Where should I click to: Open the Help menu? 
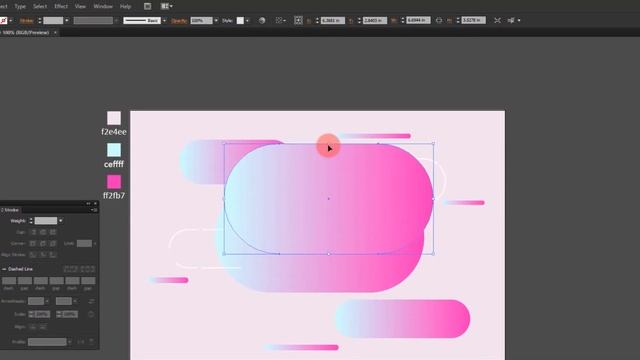pos(125,7)
